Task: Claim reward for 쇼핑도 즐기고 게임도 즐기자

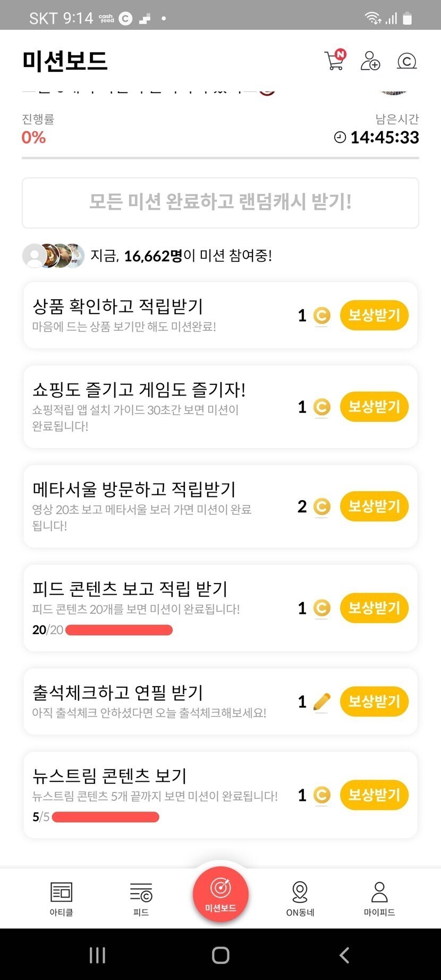Action: [374, 407]
